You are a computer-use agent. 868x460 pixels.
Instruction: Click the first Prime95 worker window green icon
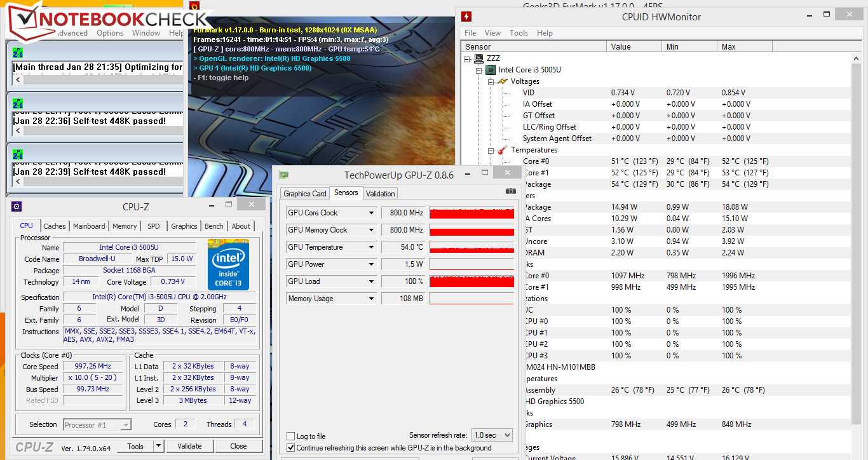(x=18, y=53)
